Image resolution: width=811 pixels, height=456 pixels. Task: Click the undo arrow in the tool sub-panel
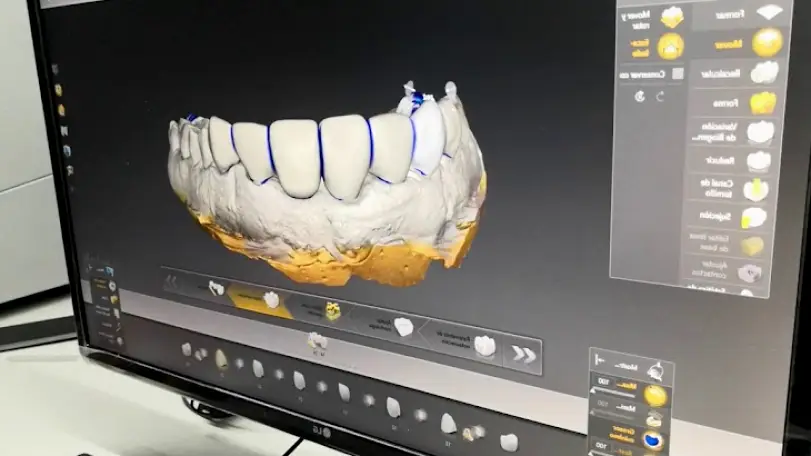[640, 96]
